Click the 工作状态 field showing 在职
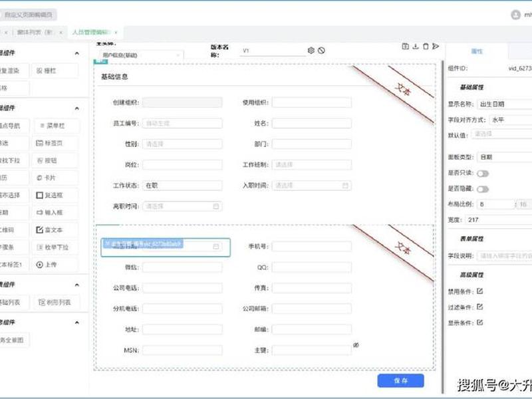532x399 pixels. 182,186
